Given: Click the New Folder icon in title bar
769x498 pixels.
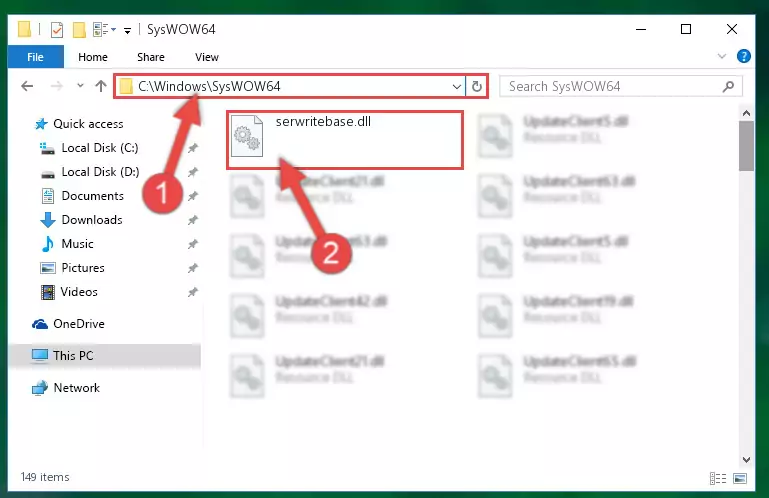Looking at the screenshot, I should 79,30.
